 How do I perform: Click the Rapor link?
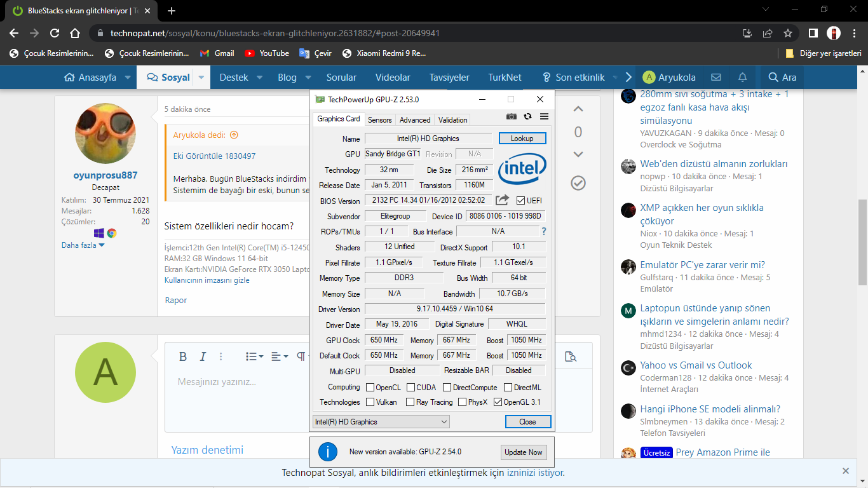pos(176,300)
